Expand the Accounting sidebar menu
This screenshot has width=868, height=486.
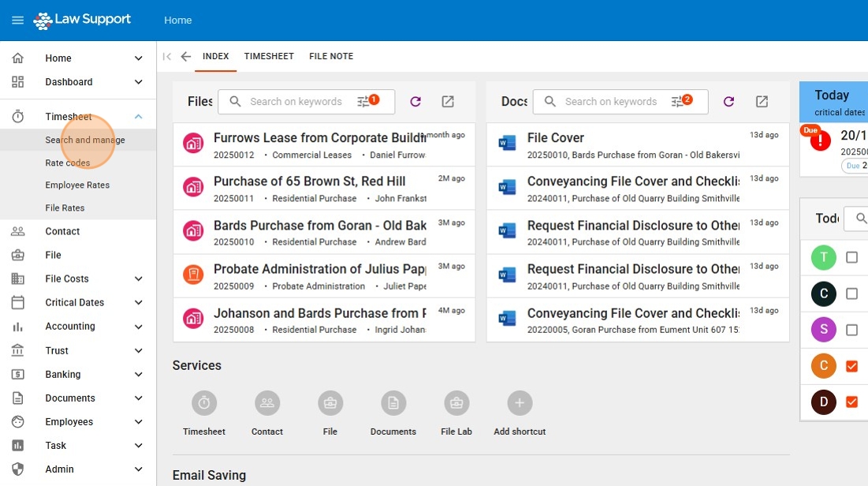(139, 327)
